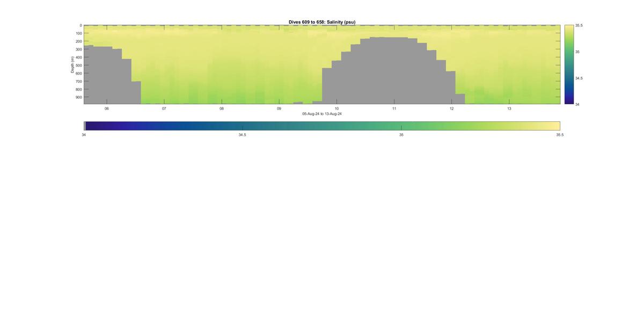
Task: Click the vertical colorbar beside the plot
Action: (x=569, y=64)
